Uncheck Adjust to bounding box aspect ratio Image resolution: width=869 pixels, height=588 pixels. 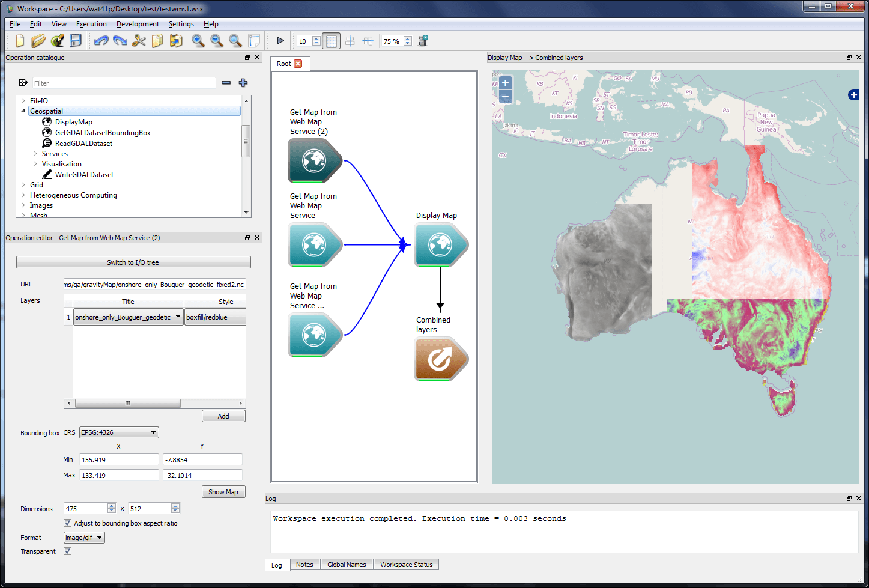click(68, 523)
